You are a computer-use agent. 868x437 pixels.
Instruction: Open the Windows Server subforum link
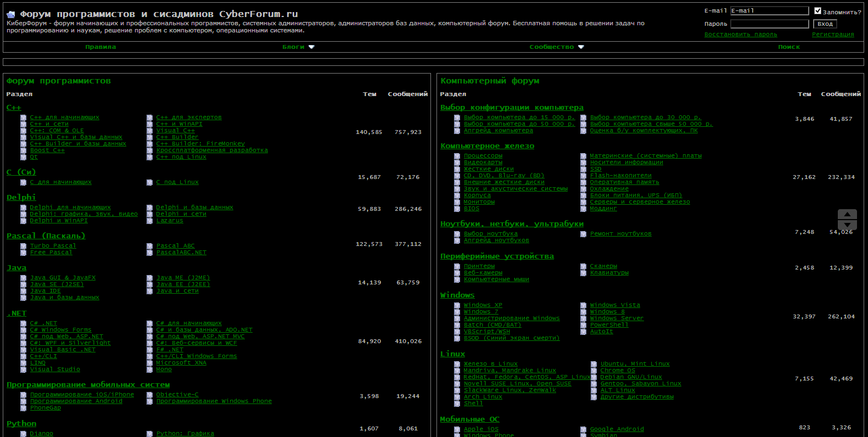pyautogui.click(x=617, y=318)
